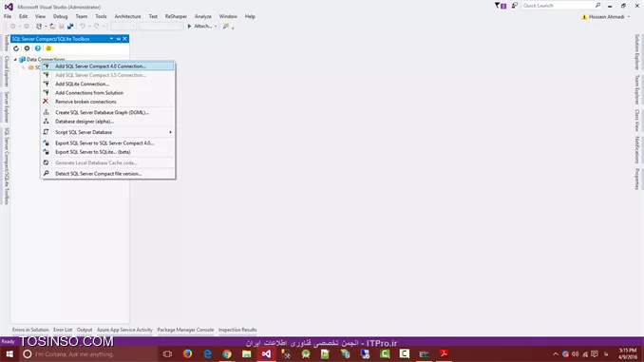
Task: Click the Windows Start button
Action: (x=9, y=353)
